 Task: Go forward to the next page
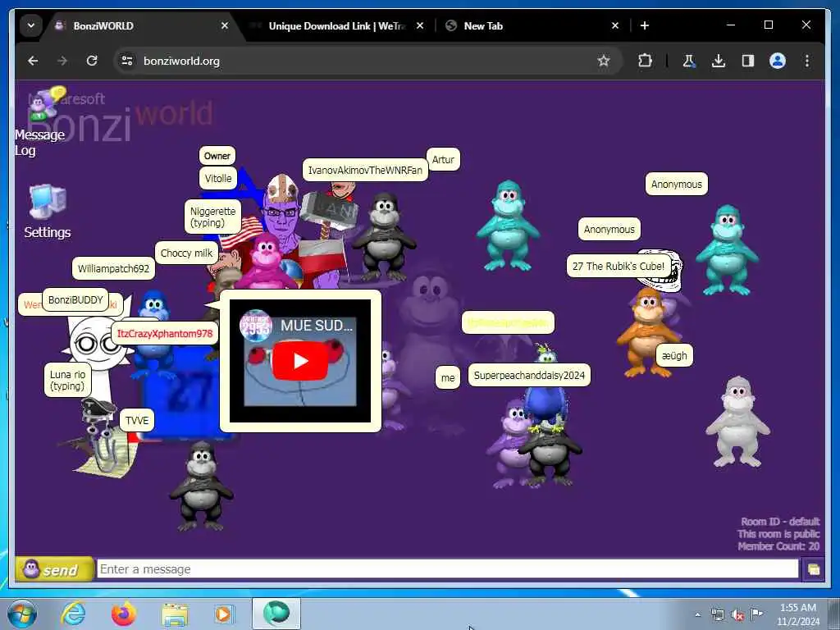click(62, 61)
